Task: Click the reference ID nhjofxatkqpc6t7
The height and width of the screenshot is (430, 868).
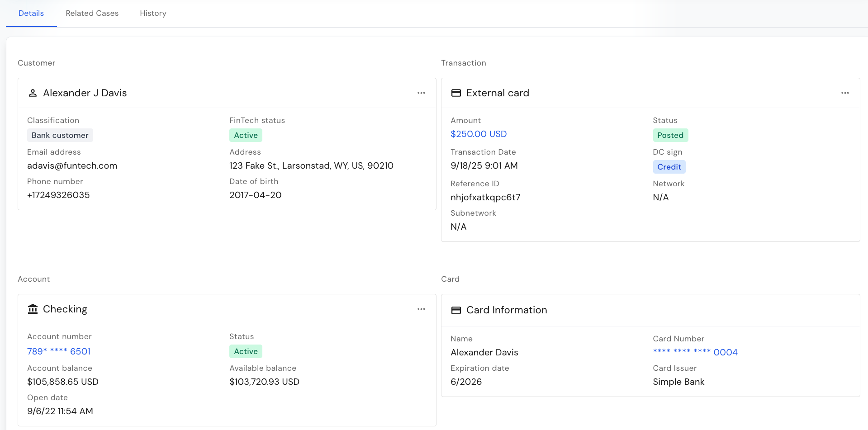Action: (x=485, y=198)
